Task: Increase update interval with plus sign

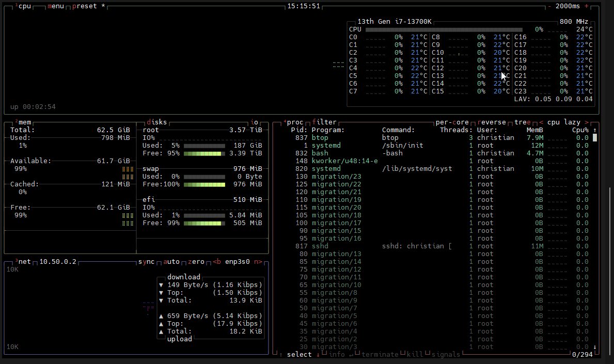Action: (x=586, y=6)
